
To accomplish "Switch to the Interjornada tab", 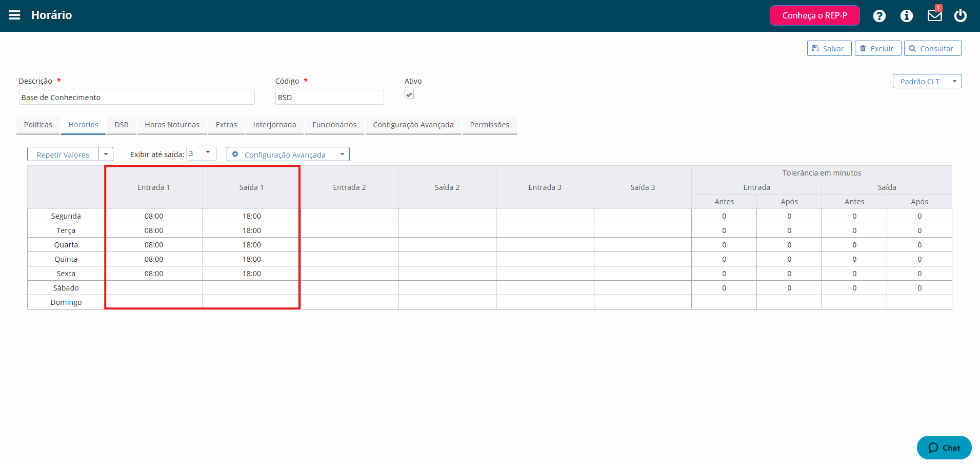I will [274, 125].
